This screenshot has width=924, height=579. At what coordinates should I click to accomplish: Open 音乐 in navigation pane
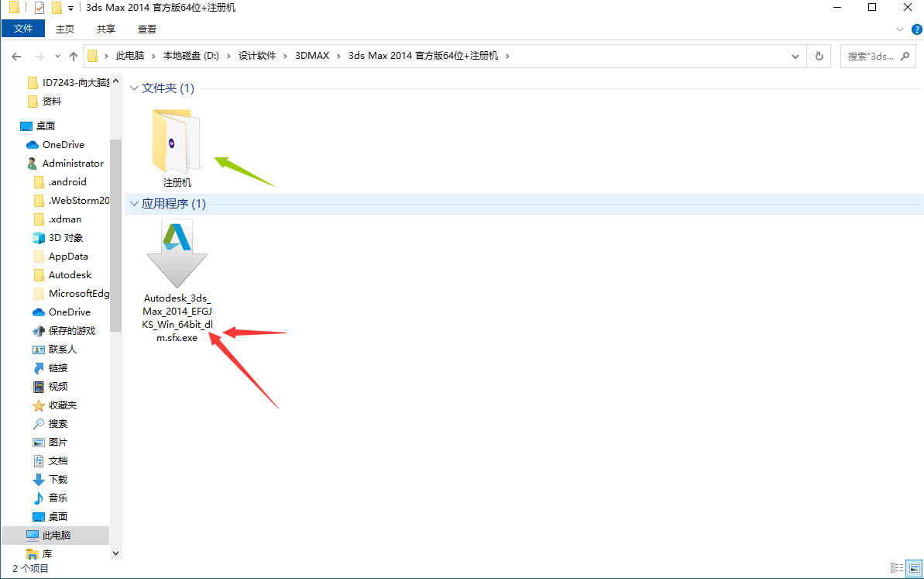[50, 498]
